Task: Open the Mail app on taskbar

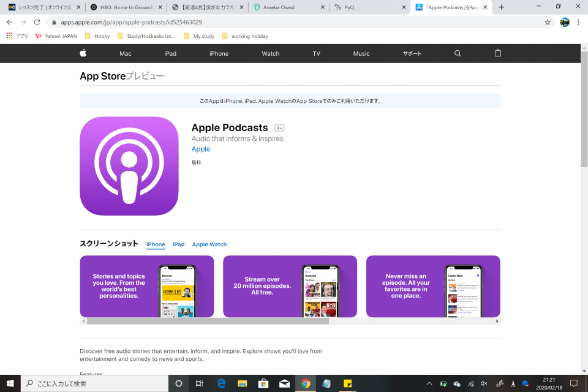Action: [284, 383]
